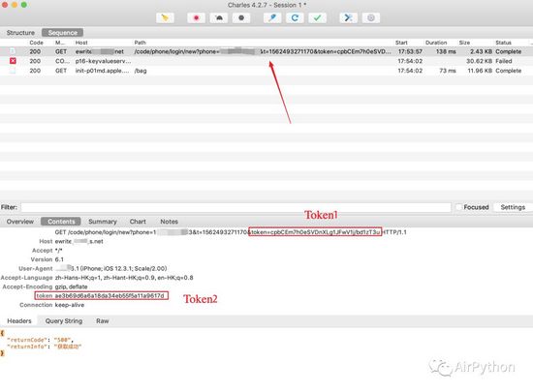
Task: Sort by the Duration column header
Action: [436, 43]
